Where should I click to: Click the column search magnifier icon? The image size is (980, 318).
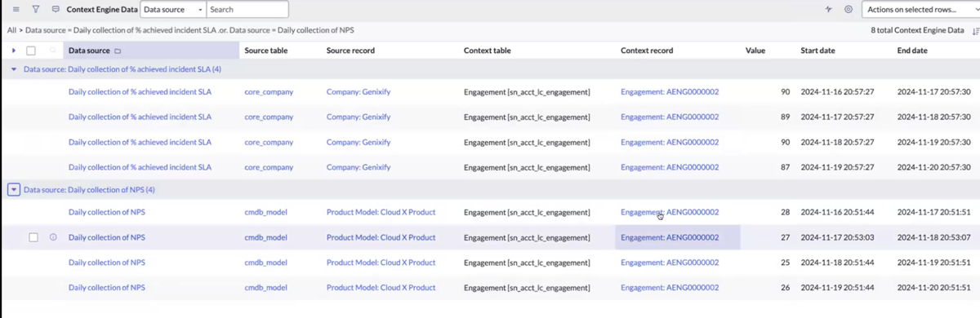pos(53,51)
